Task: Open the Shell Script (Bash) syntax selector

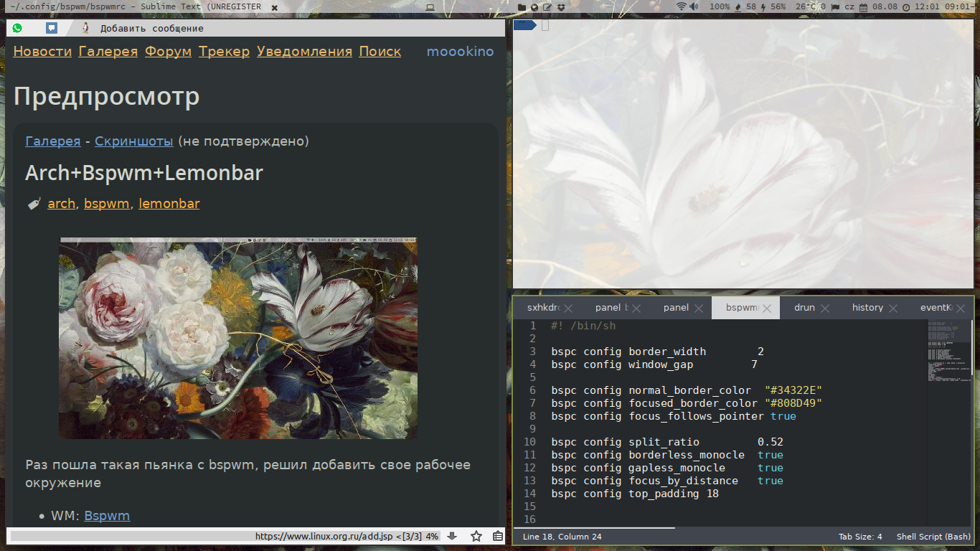Action: [x=933, y=537]
